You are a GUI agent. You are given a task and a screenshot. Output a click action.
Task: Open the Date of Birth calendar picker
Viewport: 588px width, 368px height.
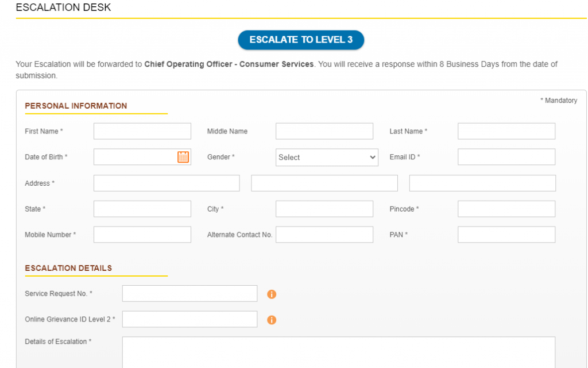click(x=183, y=157)
